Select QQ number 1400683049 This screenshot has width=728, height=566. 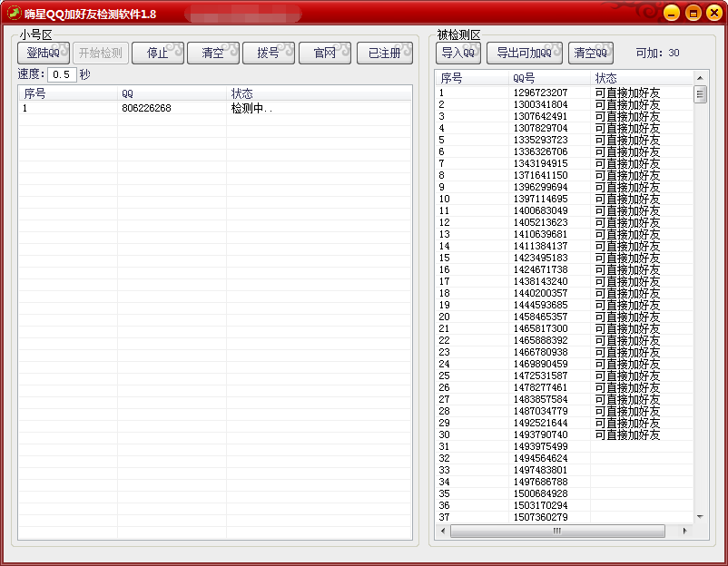pyautogui.click(x=540, y=210)
